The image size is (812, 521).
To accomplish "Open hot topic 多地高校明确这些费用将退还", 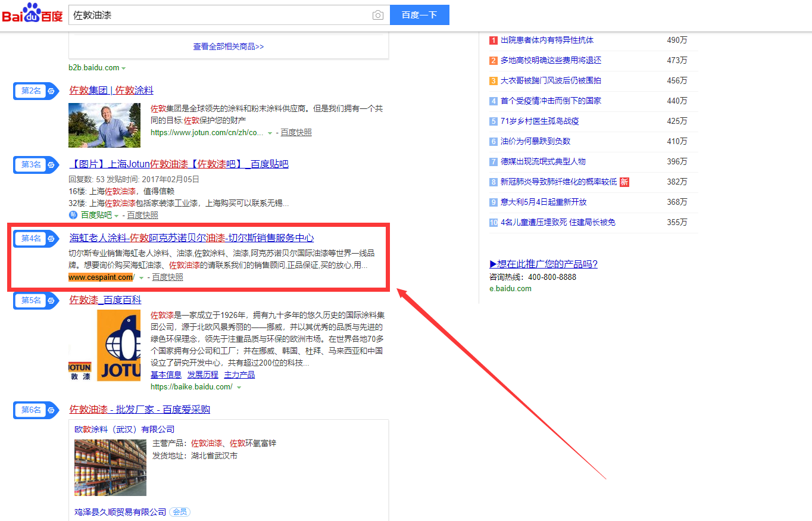I will click(x=551, y=61).
